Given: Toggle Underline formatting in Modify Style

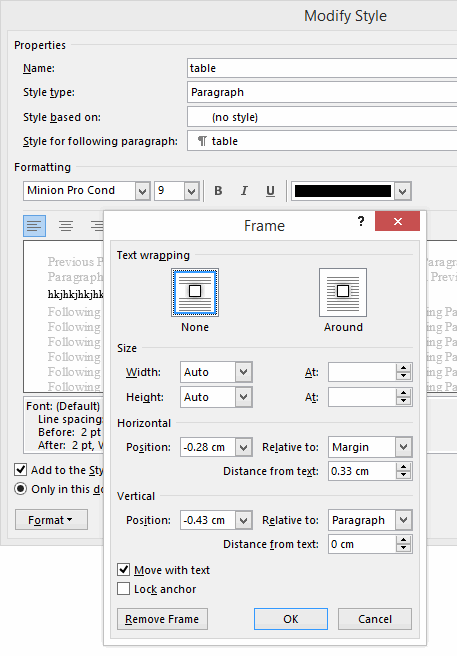Looking at the screenshot, I should (x=270, y=191).
